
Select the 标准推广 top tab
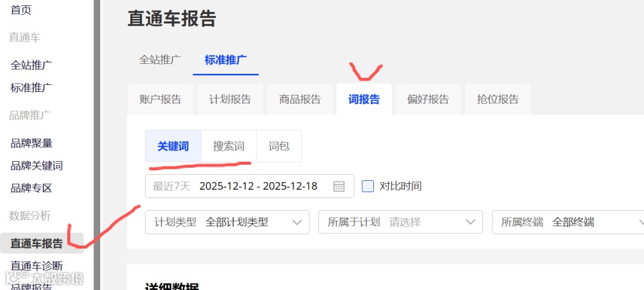click(x=225, y=60)
